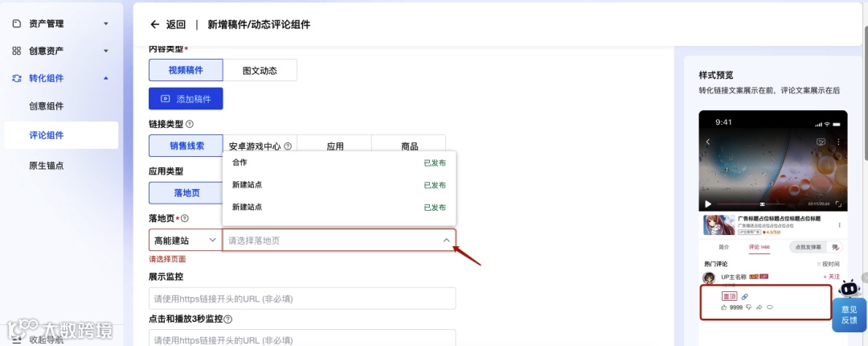Screen dimensions: 868x346
Task: Click help icon beside 安卓游戏中心
Action: [288, 146]
